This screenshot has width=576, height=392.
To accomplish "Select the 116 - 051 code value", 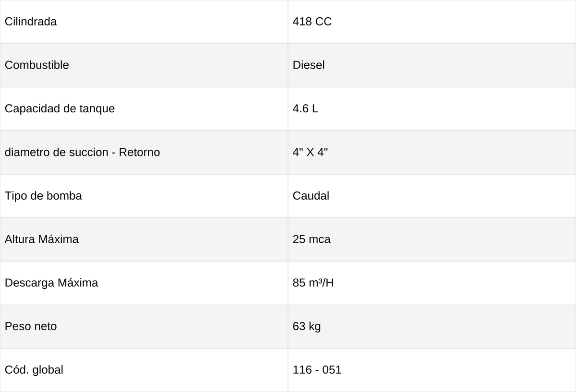I will (317, 370).
